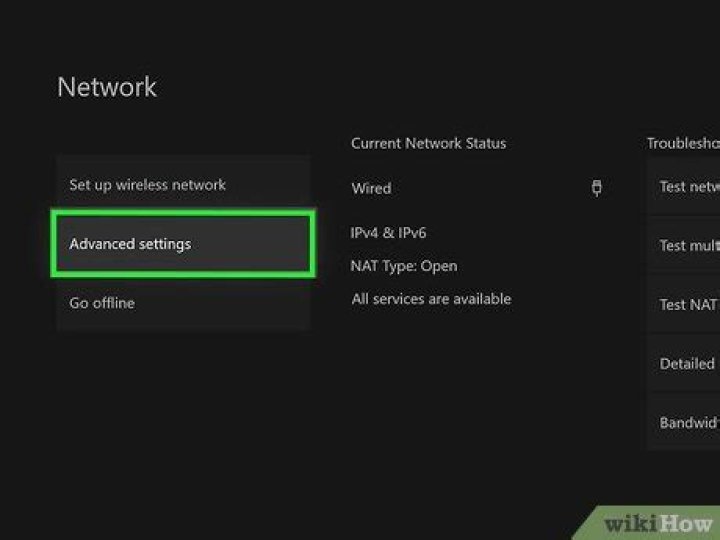
Task: Select the Test NAT type tile
Action: [x=686, y=304]
